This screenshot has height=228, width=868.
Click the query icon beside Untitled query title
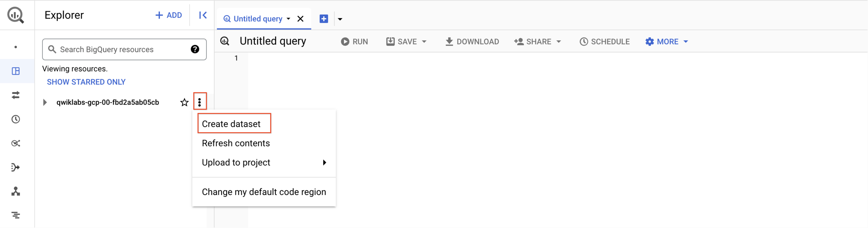point(225,41)
